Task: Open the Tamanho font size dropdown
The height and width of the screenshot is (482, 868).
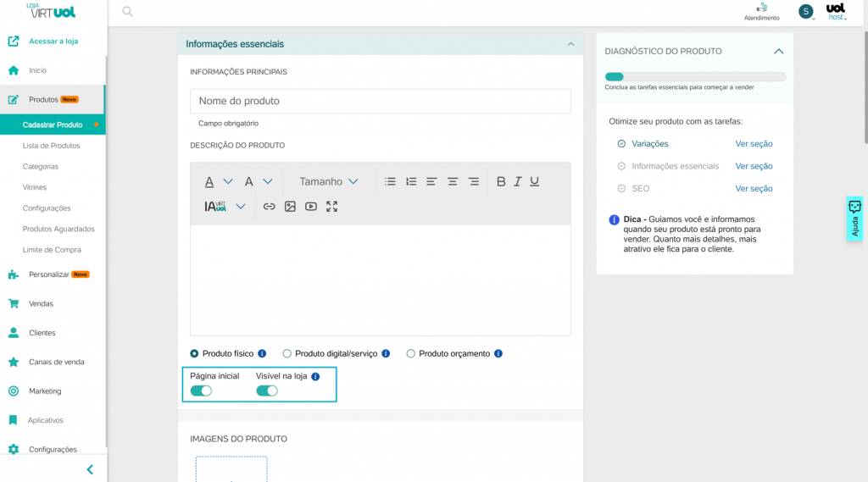Action: 328,181
